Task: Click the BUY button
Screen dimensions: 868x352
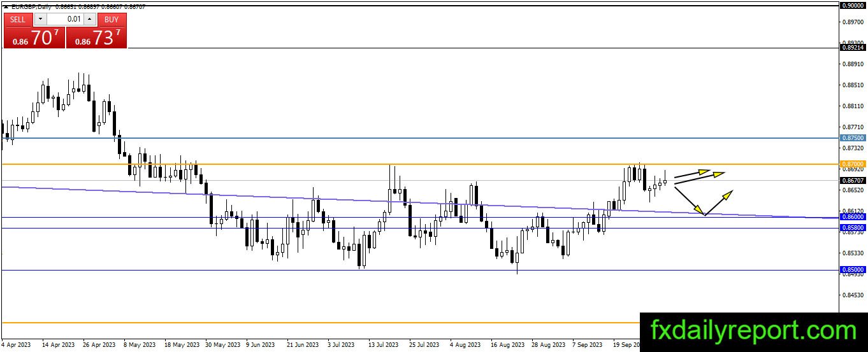Action: click(x=112, y=19)
